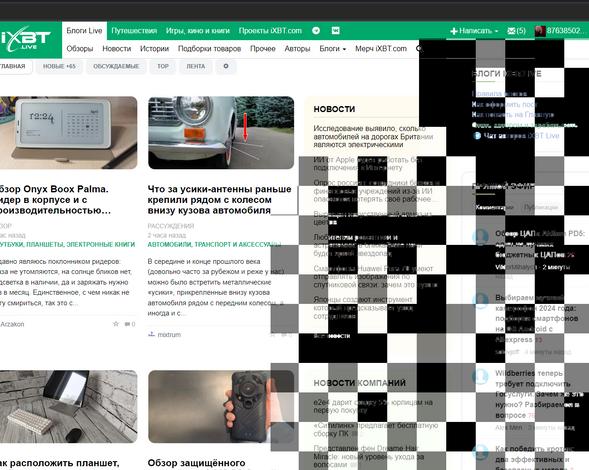The image size is (589, 470).
Task: Click the search magnifier icon
Action: pos(420,49)
